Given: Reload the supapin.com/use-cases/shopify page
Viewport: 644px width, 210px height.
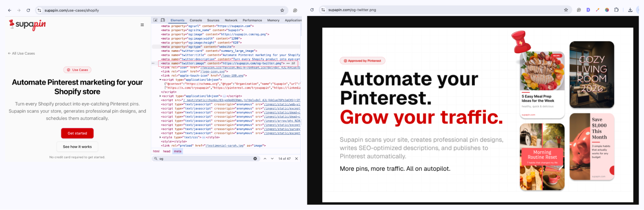Looking at the screenshot, I should (x=28, y=10).
